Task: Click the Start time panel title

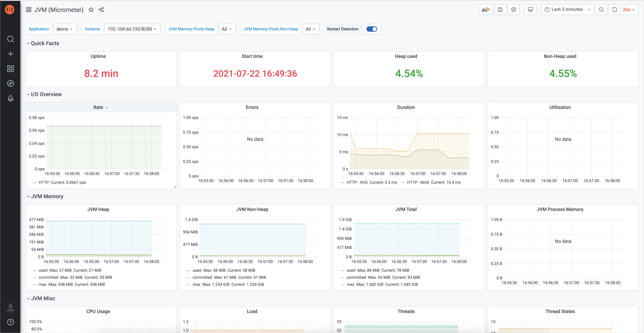Action: click(x=252, y=56)
